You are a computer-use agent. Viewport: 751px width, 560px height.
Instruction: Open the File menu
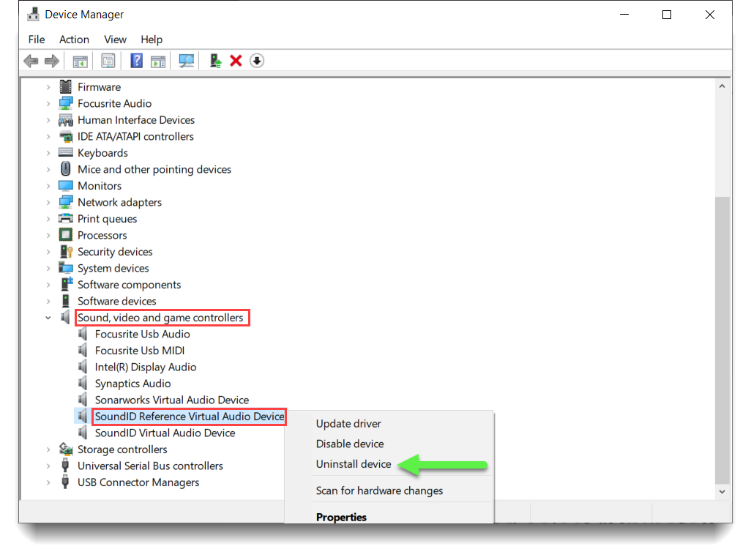coord(37,40)
